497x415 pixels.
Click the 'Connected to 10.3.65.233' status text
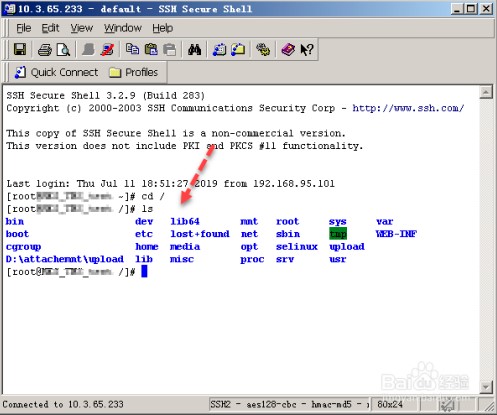63,404
